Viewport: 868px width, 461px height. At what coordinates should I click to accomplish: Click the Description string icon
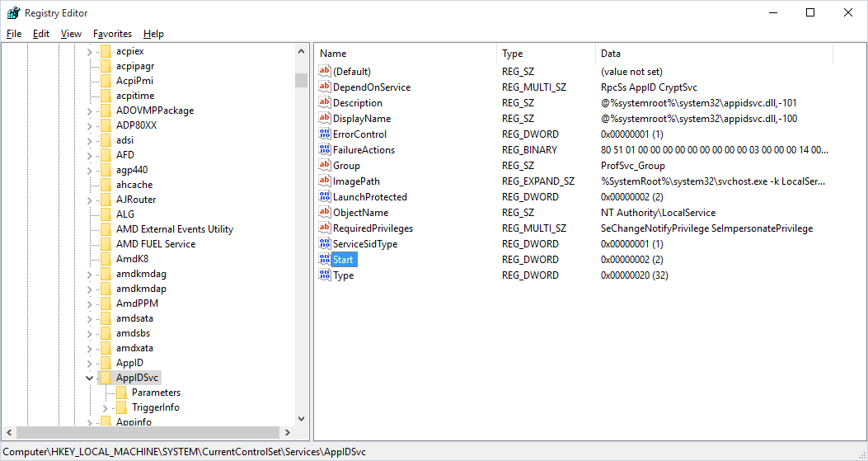[x=325, y=102]
